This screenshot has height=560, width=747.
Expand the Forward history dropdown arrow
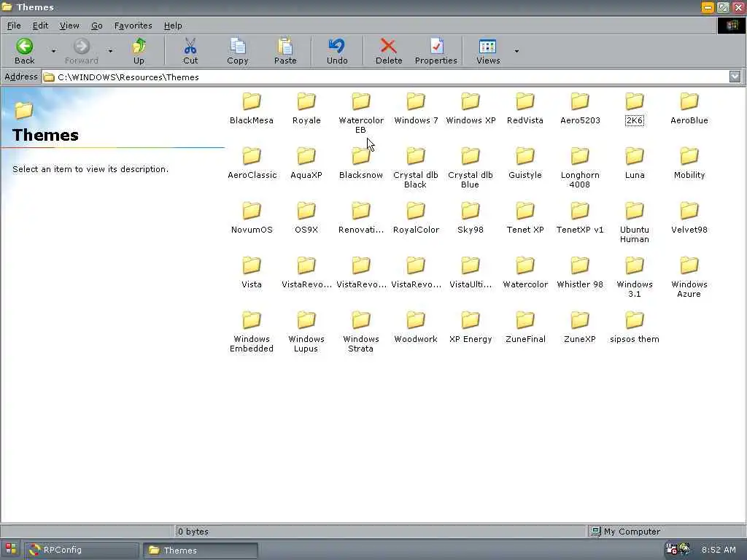110,51
